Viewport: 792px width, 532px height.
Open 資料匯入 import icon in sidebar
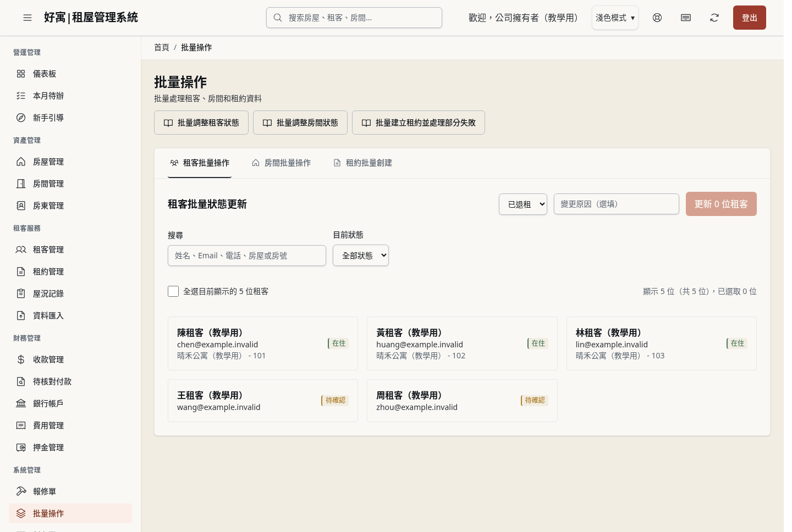21,315
